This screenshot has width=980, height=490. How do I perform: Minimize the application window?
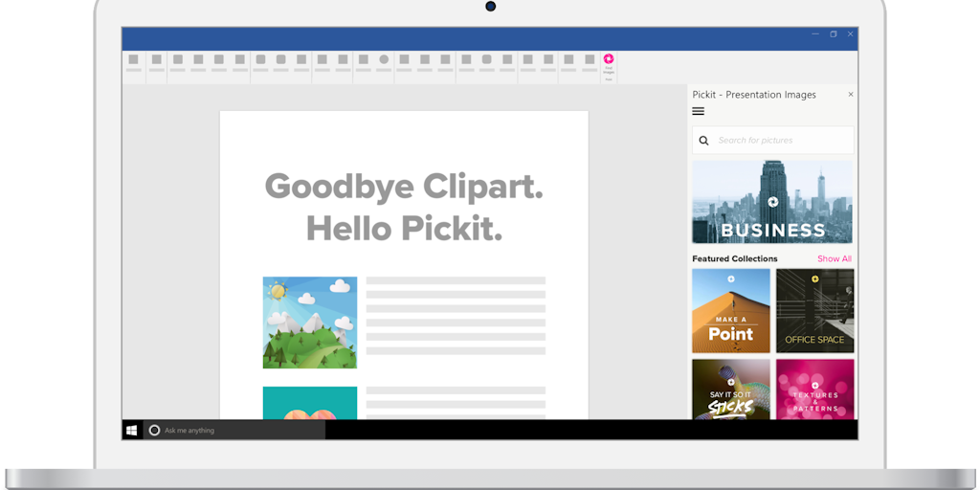coord(815,34)
